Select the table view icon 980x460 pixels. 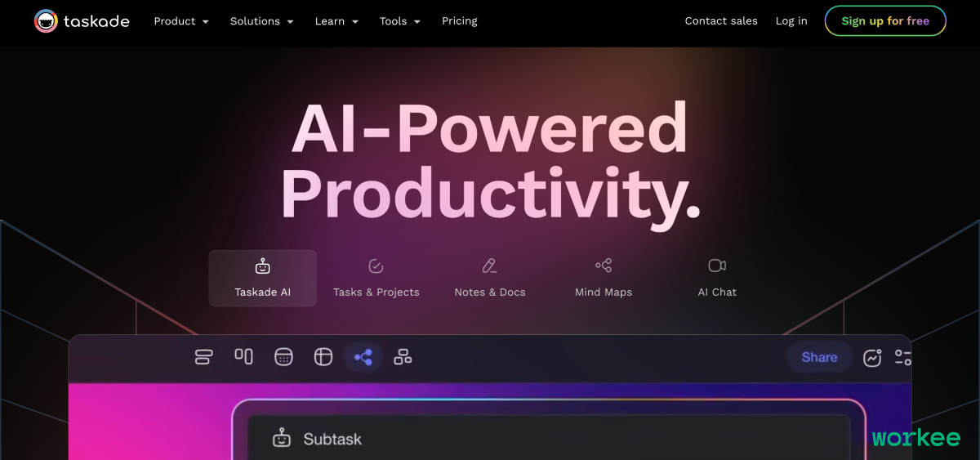pos(323,357)
